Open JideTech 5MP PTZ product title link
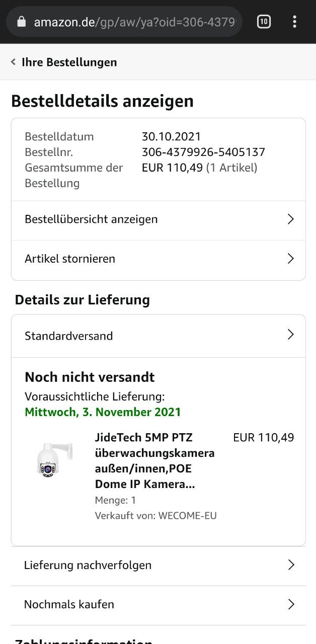 point(154,460)
